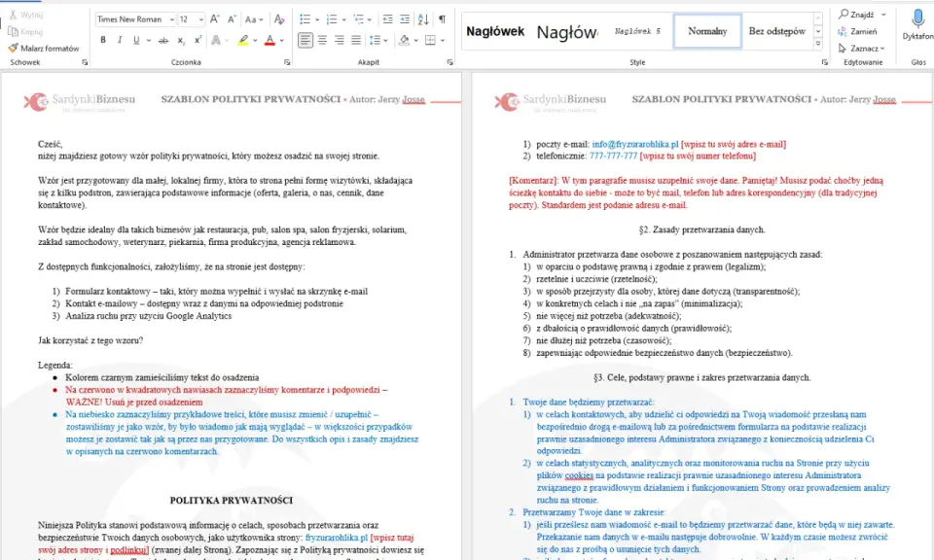Click the info@fryzurarohlika.pl email link
This screenshot has width=934, height=560.
(635, 144)
